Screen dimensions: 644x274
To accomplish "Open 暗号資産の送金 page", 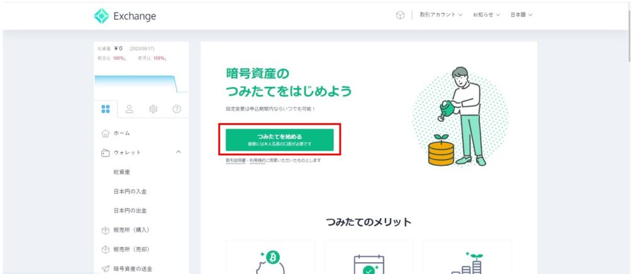I will (133, 269).
